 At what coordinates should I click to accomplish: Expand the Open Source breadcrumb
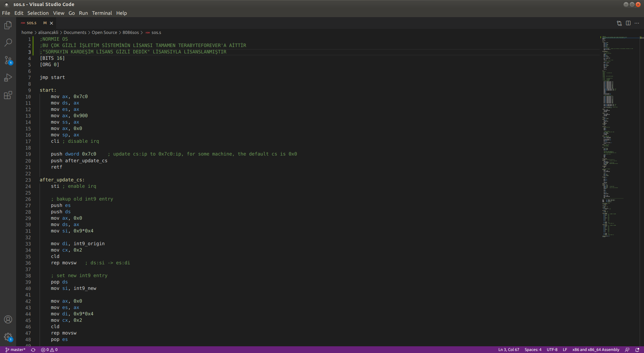click(104, 32)
